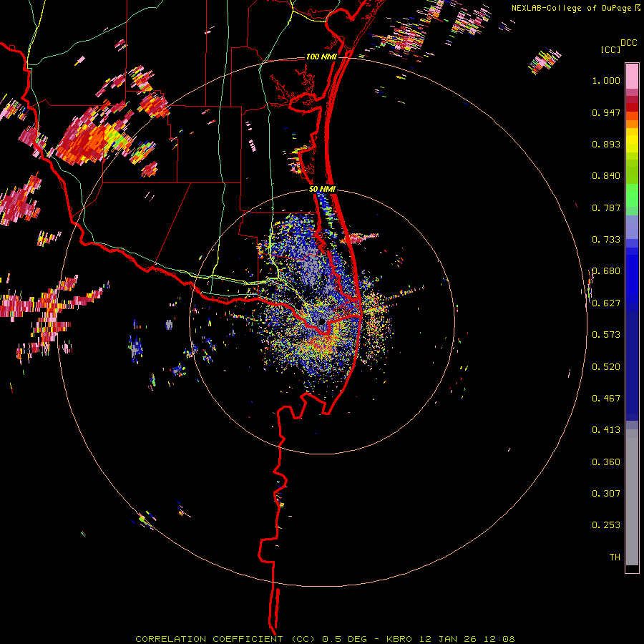Click the 50 NMI range ring label

click(x=322, y=190)
